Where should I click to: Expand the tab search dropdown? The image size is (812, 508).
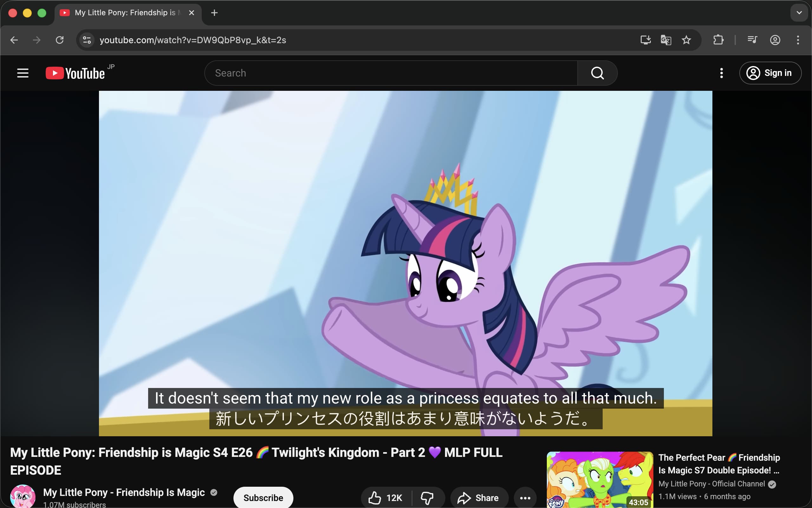pyautogui.click(x=799, y=13)
